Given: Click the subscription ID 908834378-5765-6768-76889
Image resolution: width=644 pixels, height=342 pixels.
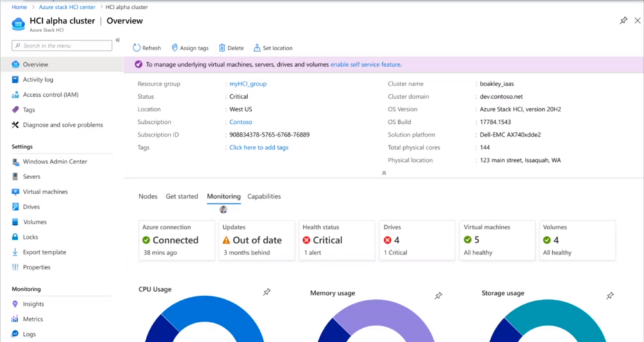Looking at the screenshot, I should pyautogui.click(x=269, y=135).
